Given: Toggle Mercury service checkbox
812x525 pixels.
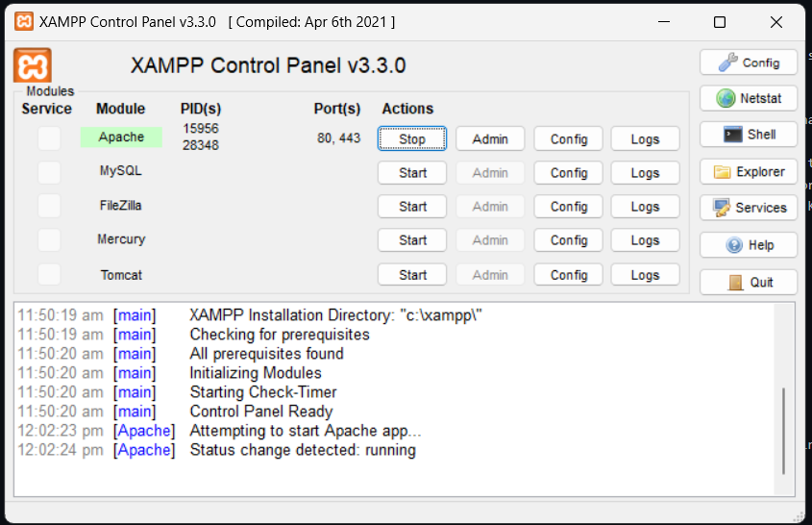Looking at the screenshot, I should coord(49,240).
